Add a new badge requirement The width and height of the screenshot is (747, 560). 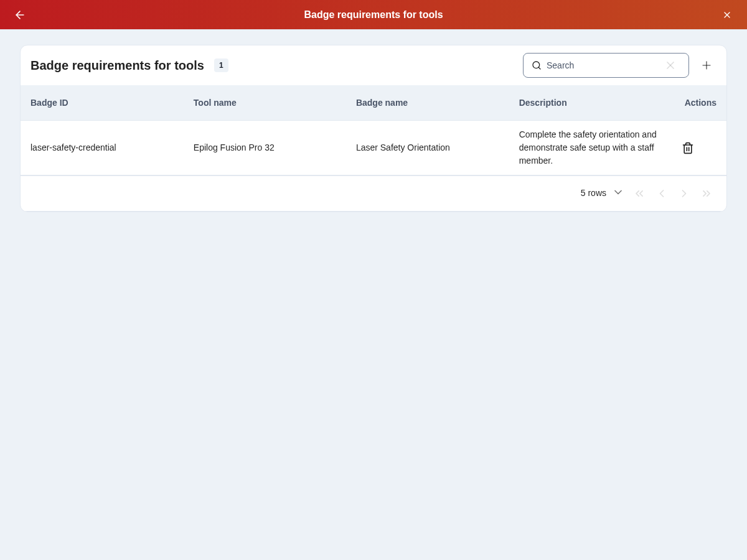pyautogui.click(x=707, y=65)
